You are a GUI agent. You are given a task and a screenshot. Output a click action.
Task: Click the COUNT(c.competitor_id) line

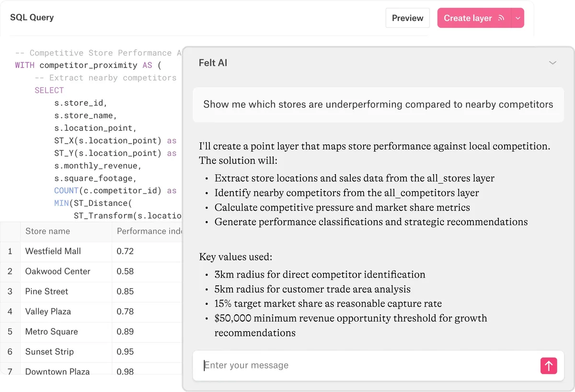pyautogui.click(x=115, y=190)
